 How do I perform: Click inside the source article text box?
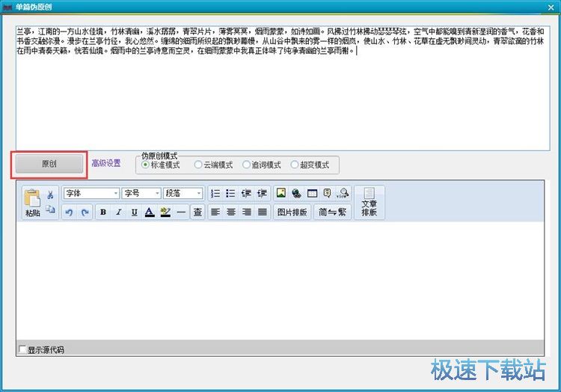tap(283, 88)
